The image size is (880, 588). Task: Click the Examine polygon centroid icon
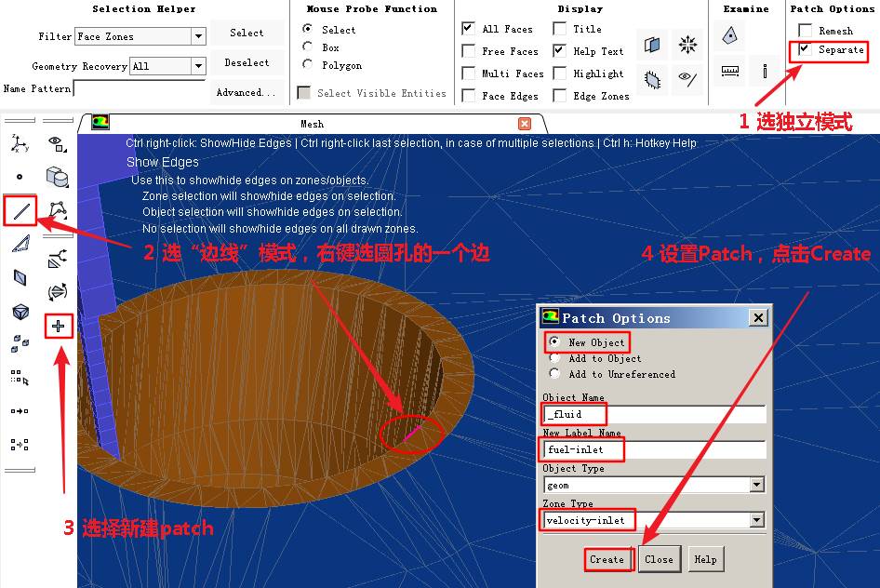pyautogui.click(x=729, y=36)
